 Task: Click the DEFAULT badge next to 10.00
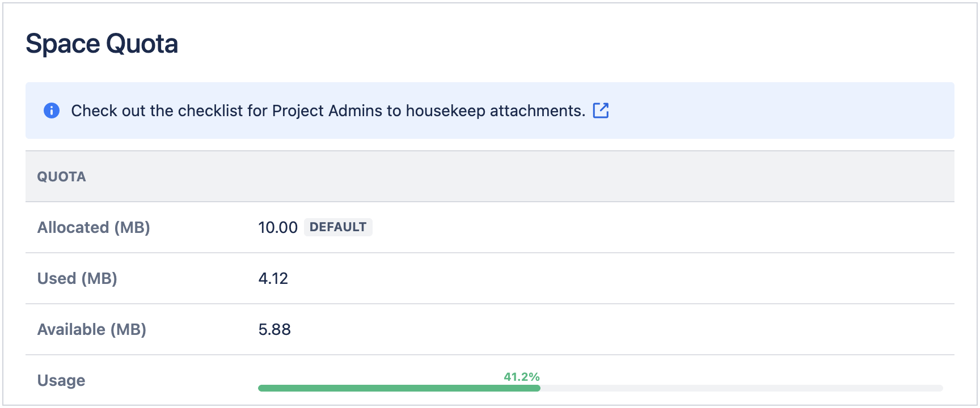[x=338, y=227]
